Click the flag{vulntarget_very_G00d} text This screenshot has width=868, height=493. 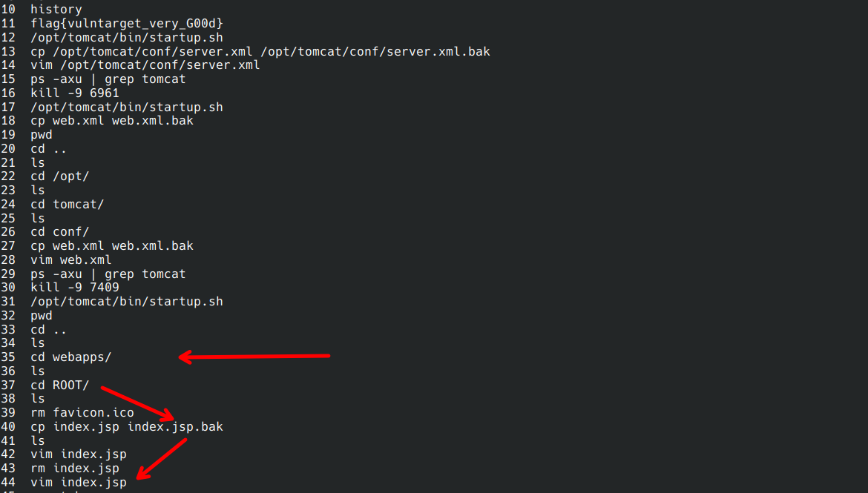pos(127,24)
